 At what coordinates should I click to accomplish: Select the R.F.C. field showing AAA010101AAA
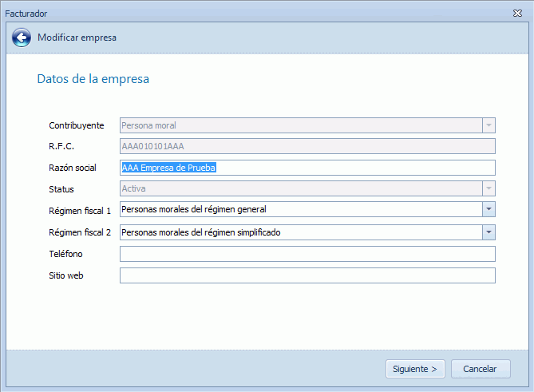307,146
